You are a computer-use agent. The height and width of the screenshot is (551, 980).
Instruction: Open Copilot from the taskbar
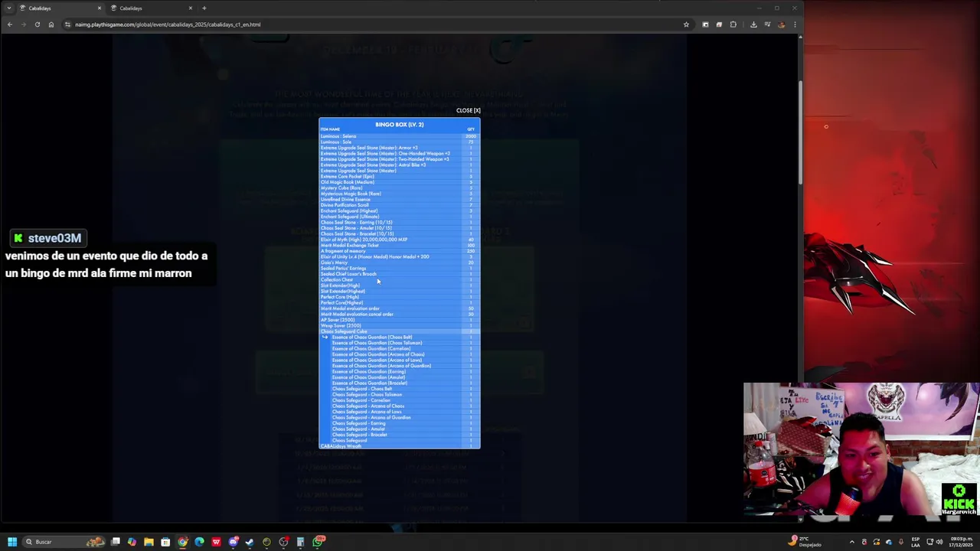click(132, 542)
